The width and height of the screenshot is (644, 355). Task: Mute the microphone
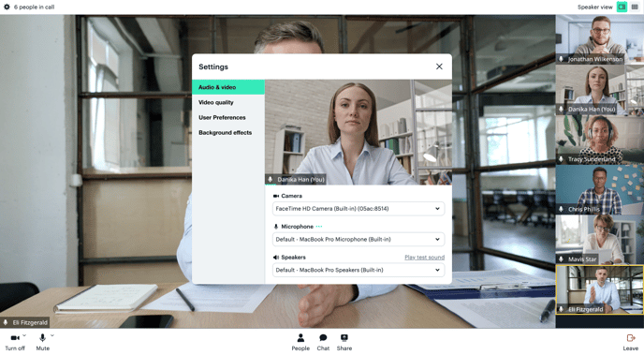(42, 338)
